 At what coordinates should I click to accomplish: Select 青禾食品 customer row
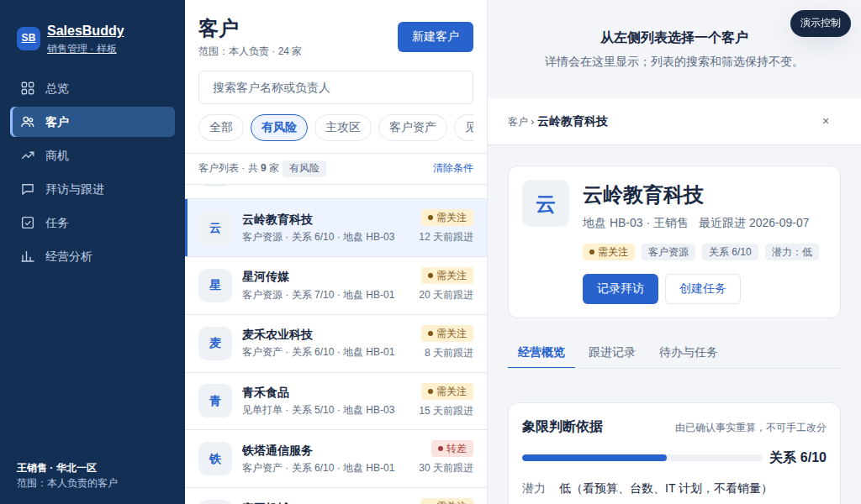point(336,401)
